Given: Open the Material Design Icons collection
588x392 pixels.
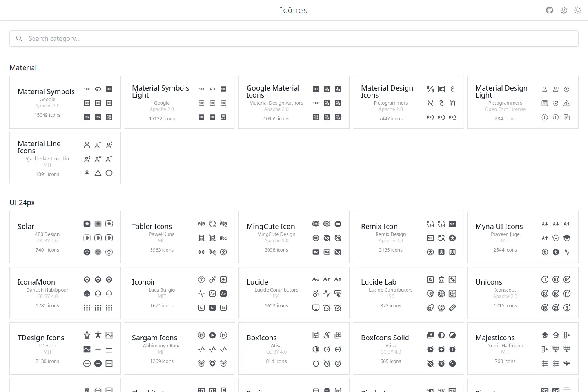Looking at the screenshot, I should [x=408, y=102].
